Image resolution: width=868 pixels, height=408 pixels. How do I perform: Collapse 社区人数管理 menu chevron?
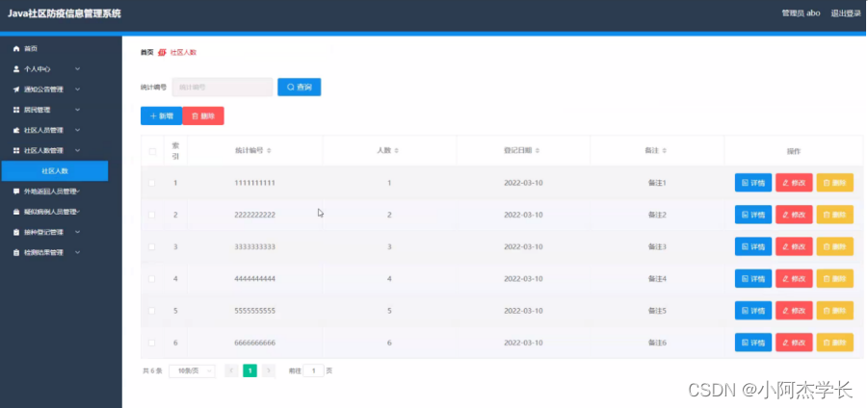(77, 150)
